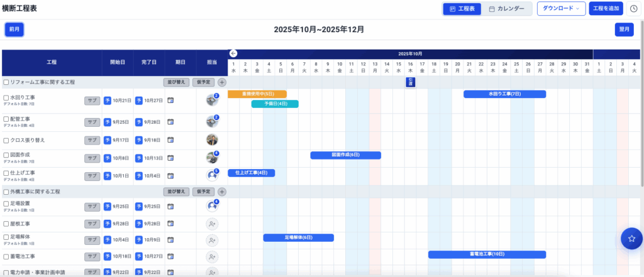Open the ダウンロード dropdown
This screenshot has width=644, height=277.
point(561,9)
